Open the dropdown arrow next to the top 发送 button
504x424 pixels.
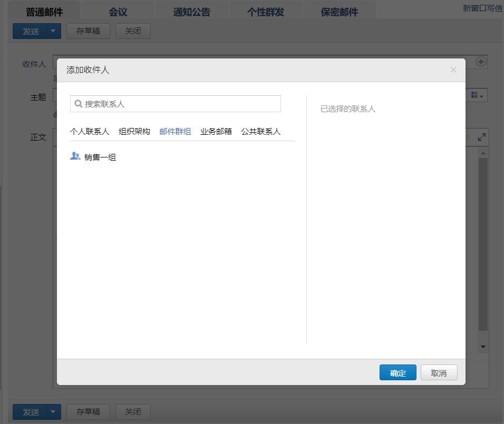53,31
